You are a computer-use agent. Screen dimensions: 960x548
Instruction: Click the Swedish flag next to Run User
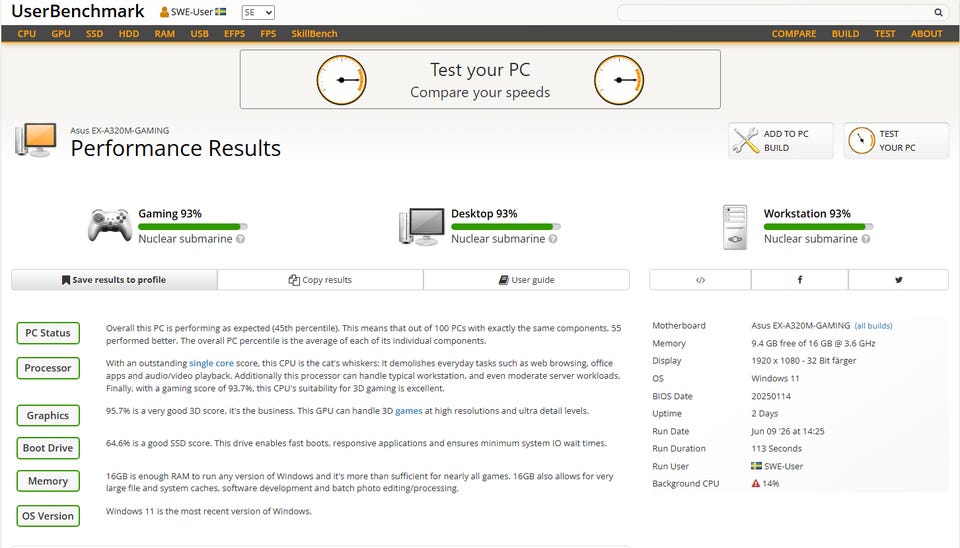pos(756,466)
